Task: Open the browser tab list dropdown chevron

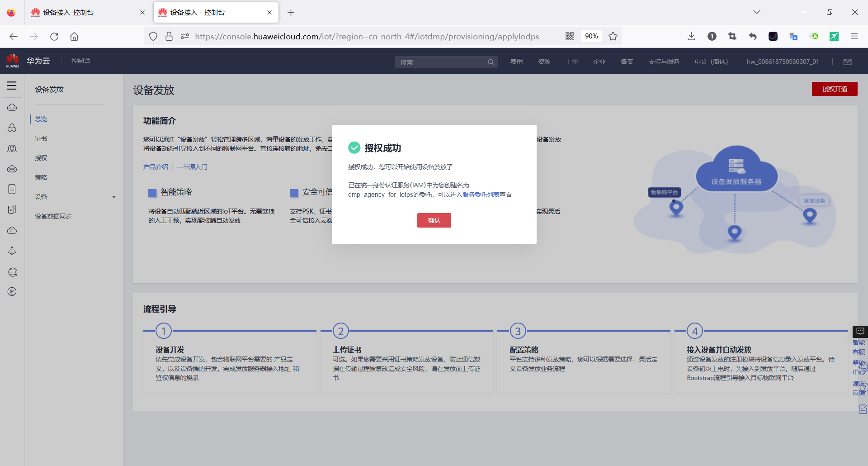Action: 757,12
